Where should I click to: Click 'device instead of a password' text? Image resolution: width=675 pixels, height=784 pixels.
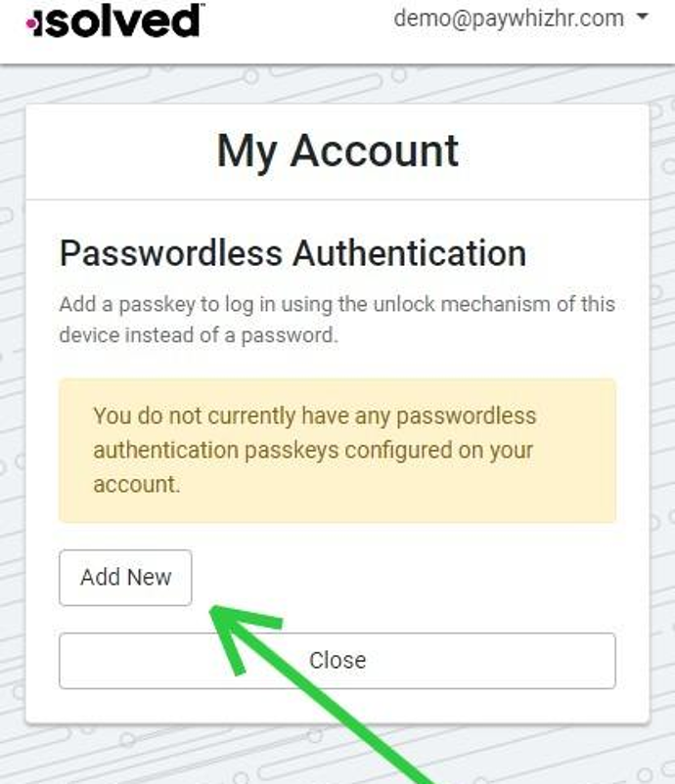pyautogui.click(x=199, y=335)
